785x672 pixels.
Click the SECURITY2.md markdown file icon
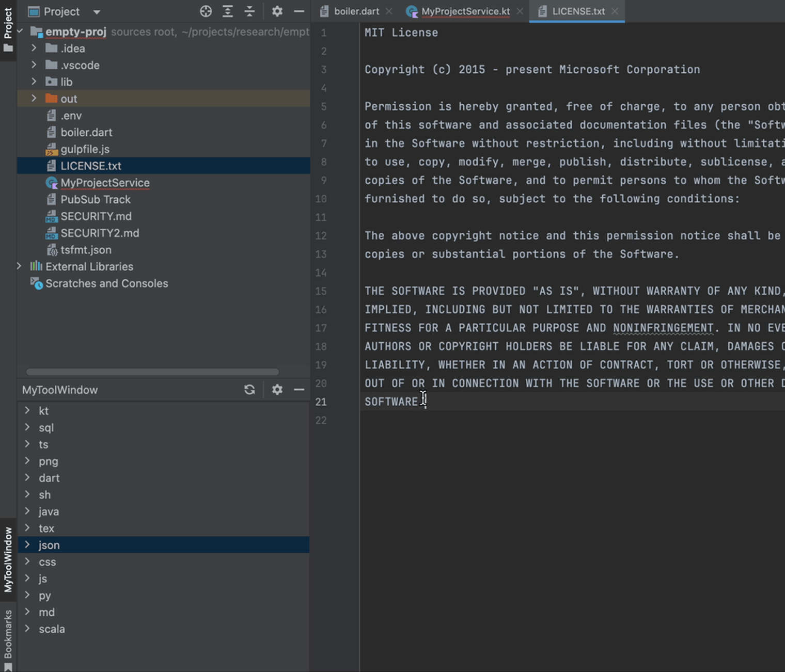(x=51, y=233)
